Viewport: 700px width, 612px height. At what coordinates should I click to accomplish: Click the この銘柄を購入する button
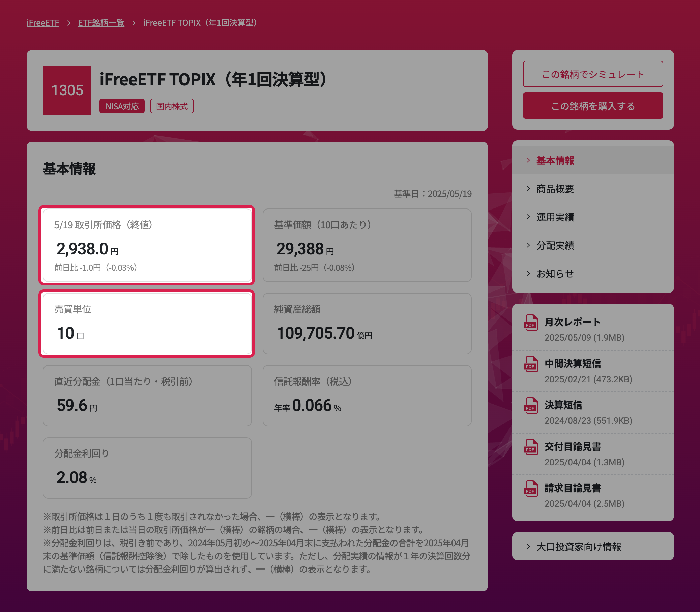(x=593, y=106)
